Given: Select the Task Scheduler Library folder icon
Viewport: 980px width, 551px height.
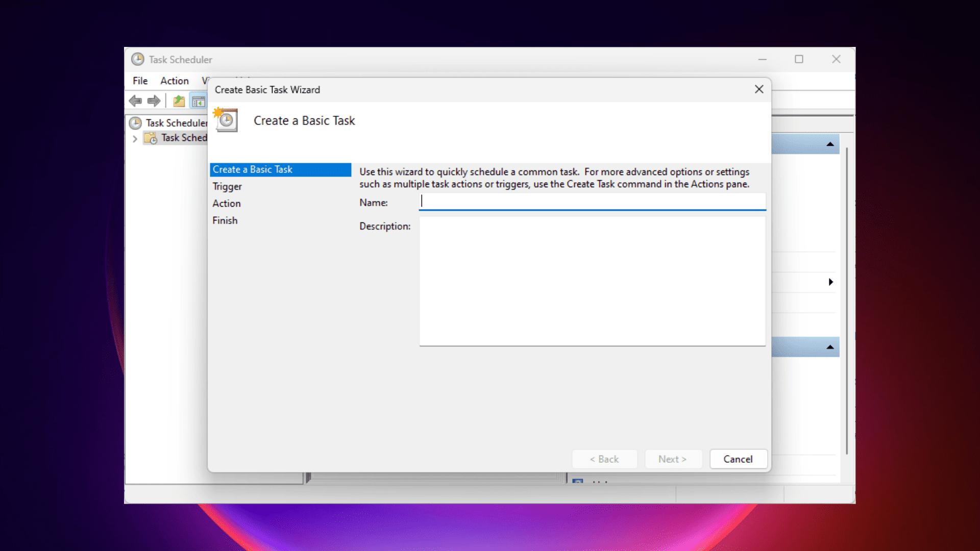Looking at the screenshot, I should click(x=151, y=138).
